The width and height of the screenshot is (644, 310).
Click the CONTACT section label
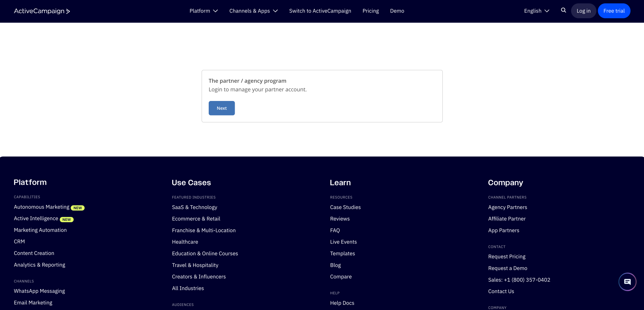[497, 247]
